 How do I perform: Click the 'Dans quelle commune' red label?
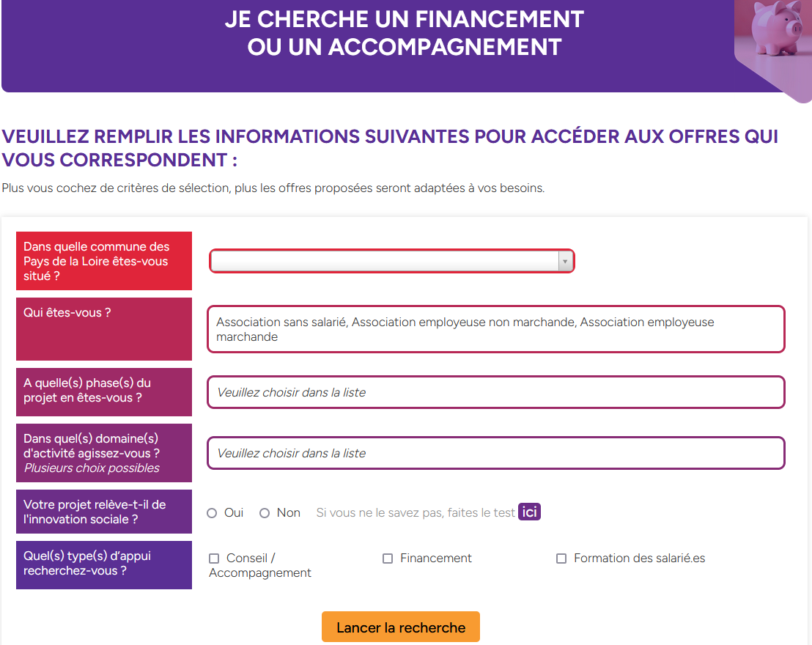point(104,261)
